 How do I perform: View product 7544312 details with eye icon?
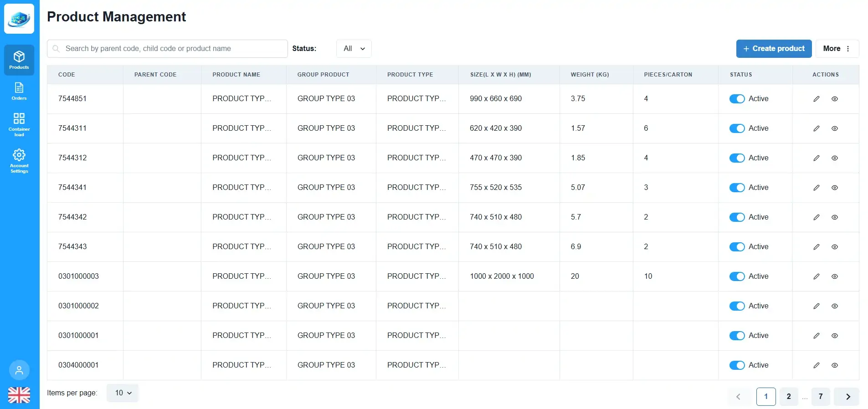click(835, 158)
